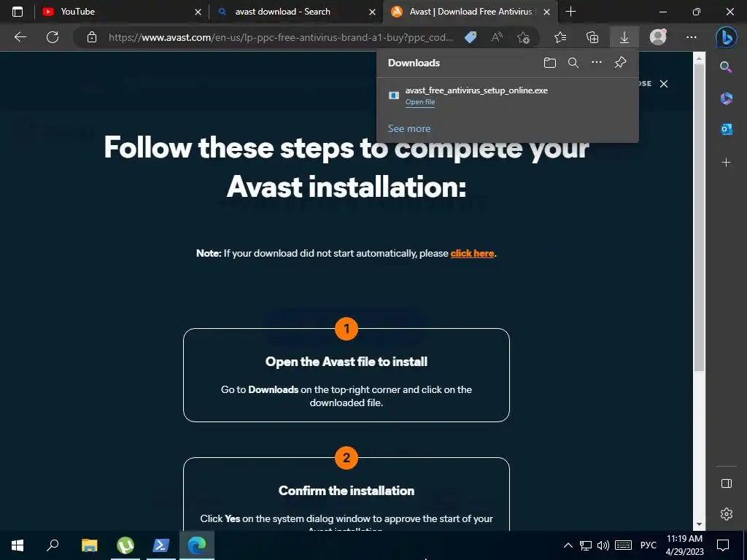This screenshot has width=747, height=560.
Task: Open touch keyboard tray icon
Action: click(623, 545)
